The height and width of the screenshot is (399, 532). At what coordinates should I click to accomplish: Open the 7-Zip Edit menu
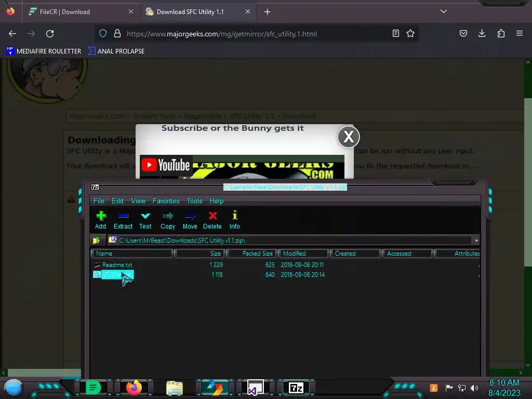[x=117, y=201]
